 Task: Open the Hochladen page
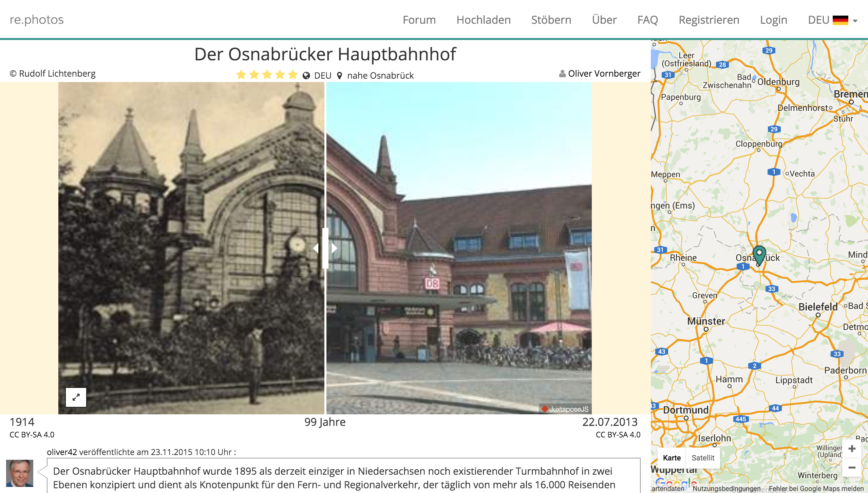483,20
